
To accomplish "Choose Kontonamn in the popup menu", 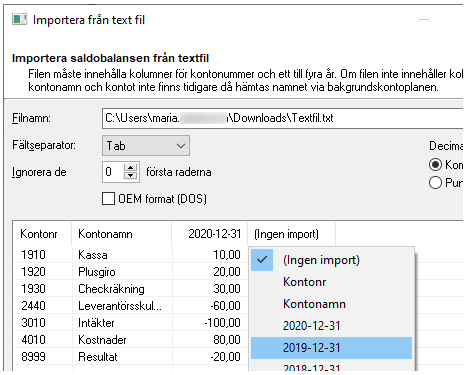I will pos(331,304).
